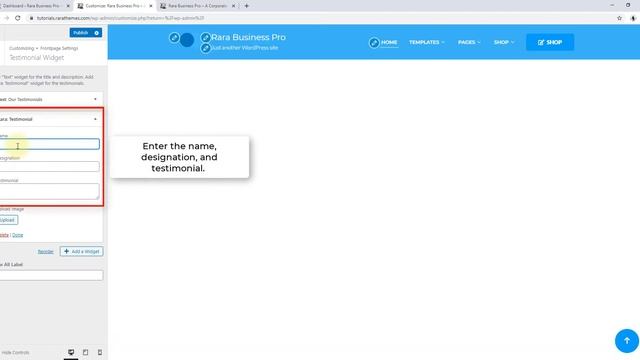Switch to mobile preview icon
Screen dimensions: 640x360
point(100,352)
